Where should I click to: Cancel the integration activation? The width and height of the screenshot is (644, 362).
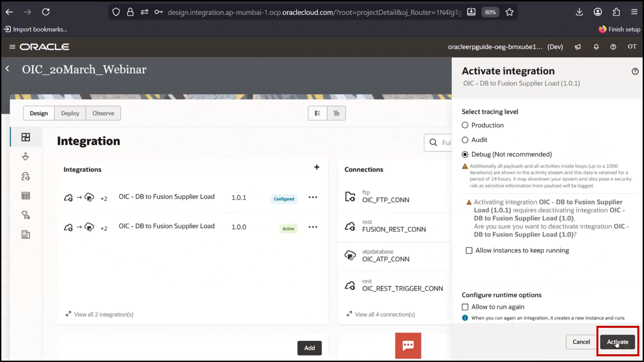581,342
